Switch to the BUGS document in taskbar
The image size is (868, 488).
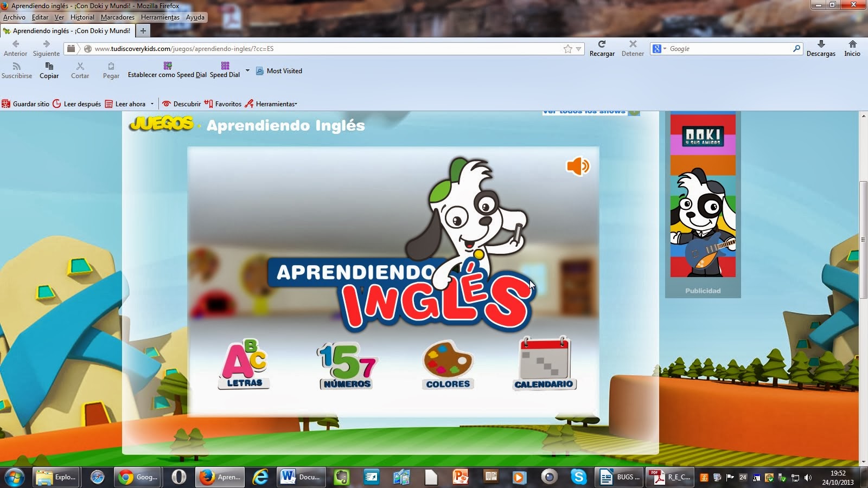(x=619, y=477)
